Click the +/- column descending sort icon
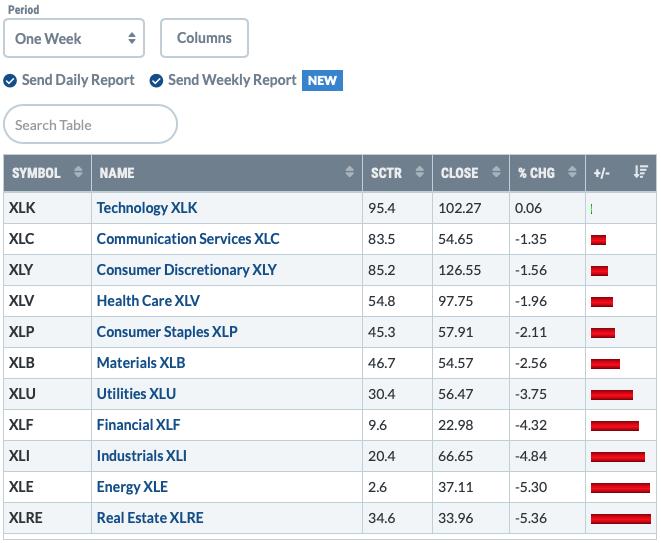661x543 pixels. [x=640, y=172]
